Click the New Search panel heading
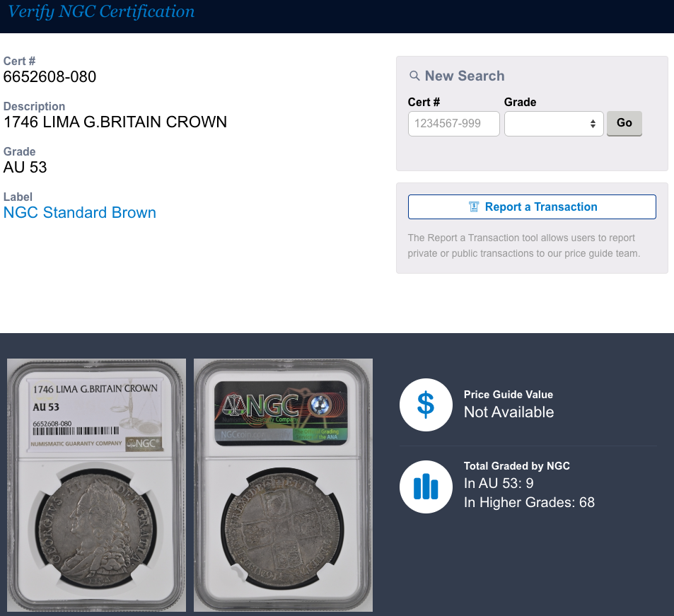The height and width of the screenshot is (616, 674). [x=465, y=76]
